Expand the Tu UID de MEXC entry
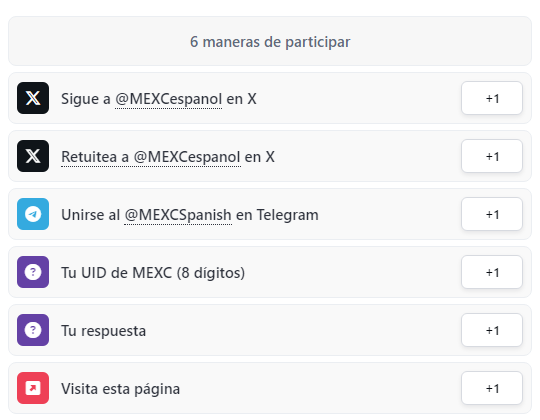The image size is (540, 420). (270, 272)
